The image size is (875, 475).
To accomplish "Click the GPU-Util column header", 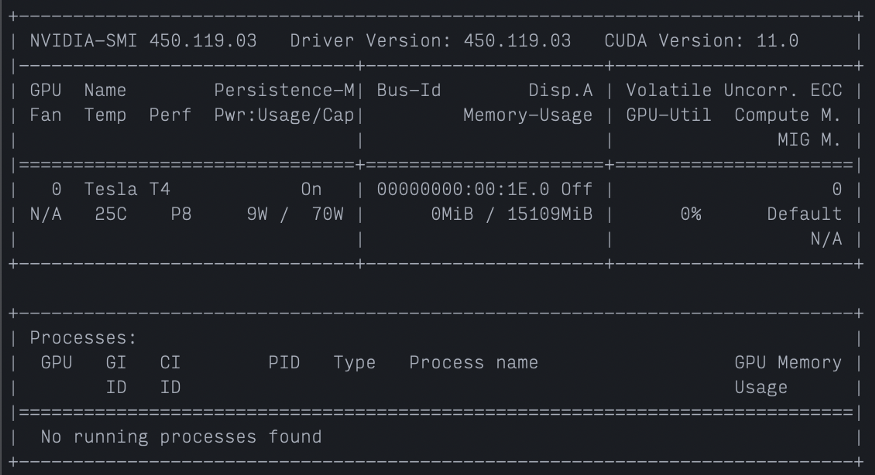I will coord(669,115).
